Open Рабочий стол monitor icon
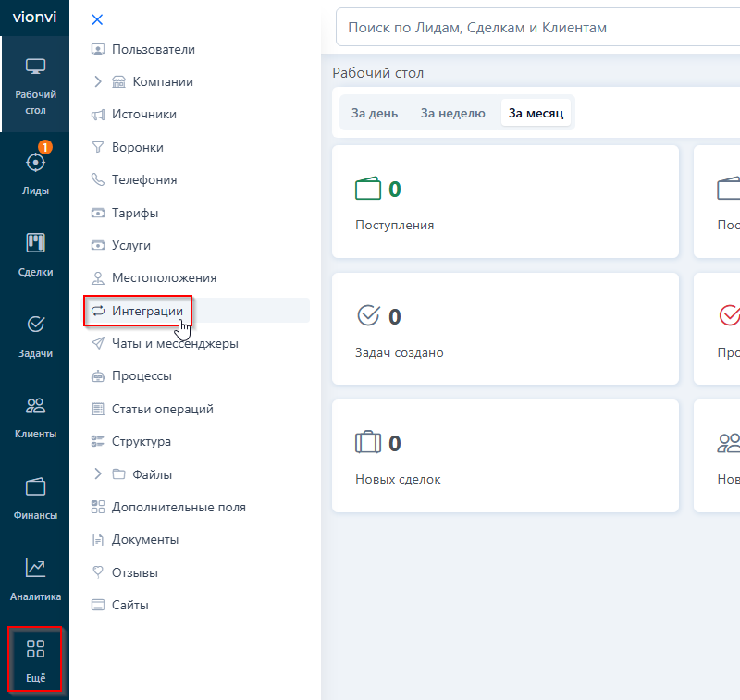Screen dimensions: 740x700 pyautogui.click(x=35, y=67)
